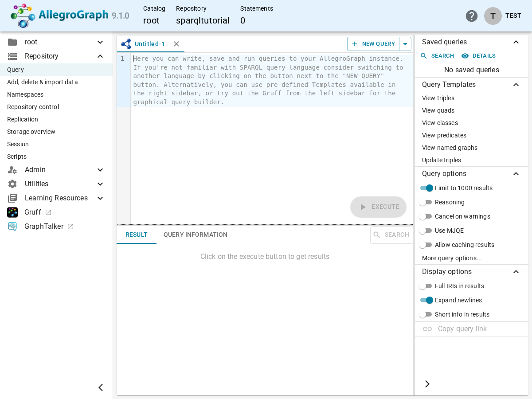Expand the root catalog chevron
Screen dimensions: 532x399
(100, 42)
